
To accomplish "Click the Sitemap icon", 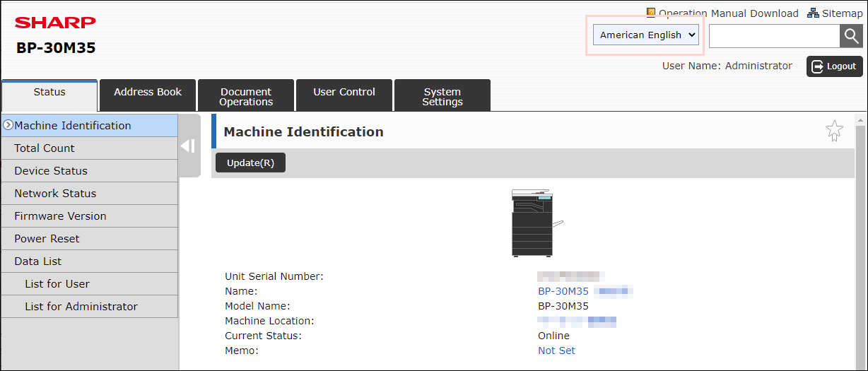I will [x=813, y=13].
